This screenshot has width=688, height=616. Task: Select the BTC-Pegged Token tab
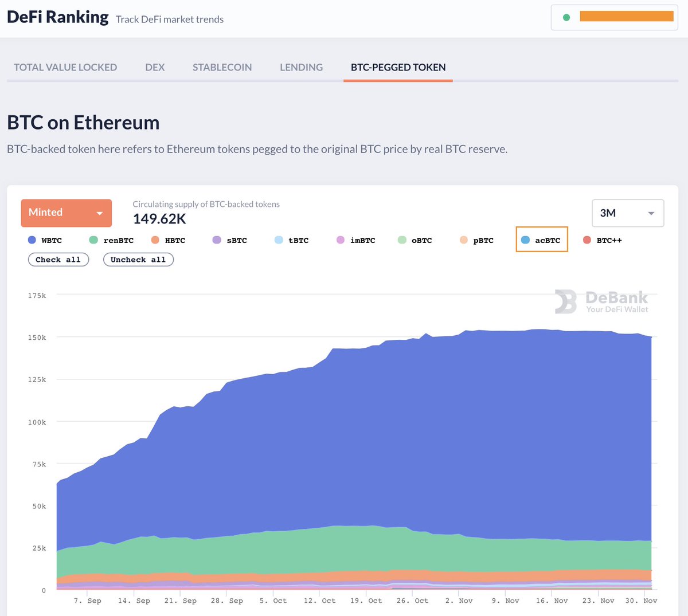398,67
